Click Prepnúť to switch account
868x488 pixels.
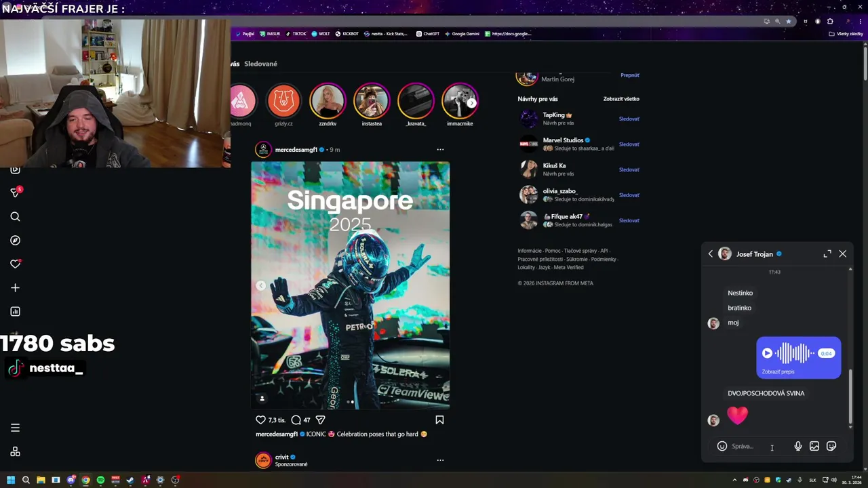point(630,75)
